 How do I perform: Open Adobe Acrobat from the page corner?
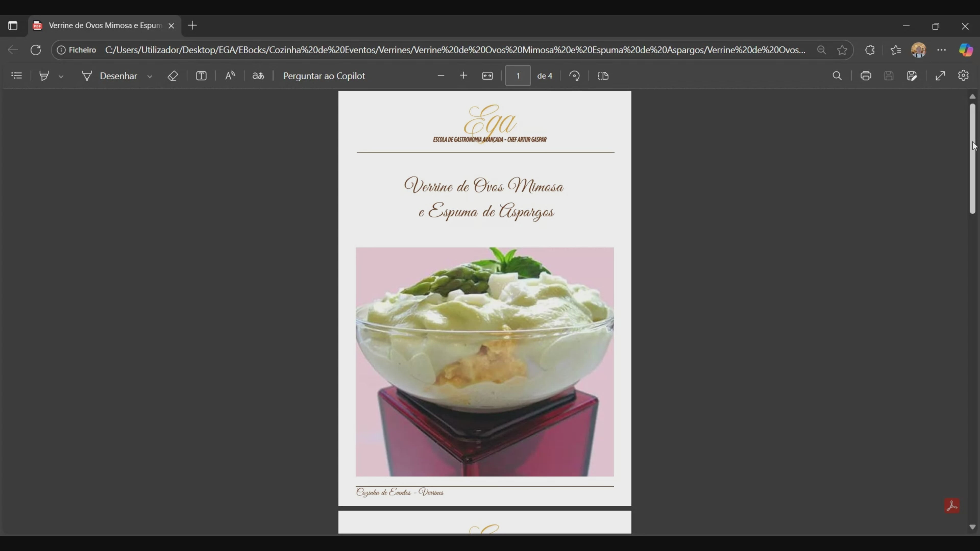point(952,505)
